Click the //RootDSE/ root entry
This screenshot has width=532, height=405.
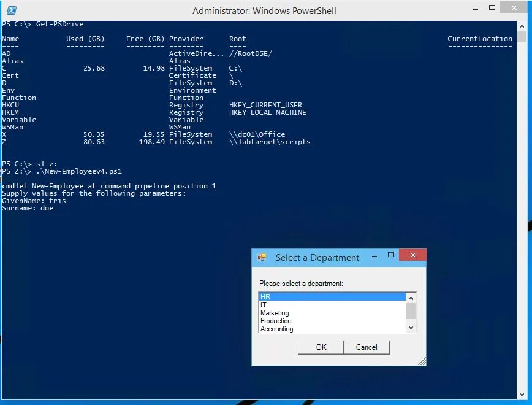251,53
